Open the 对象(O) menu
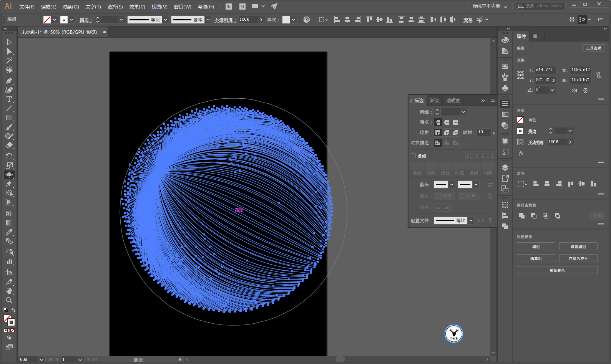Viewport: 611px width, 364px height. point(71,7)
